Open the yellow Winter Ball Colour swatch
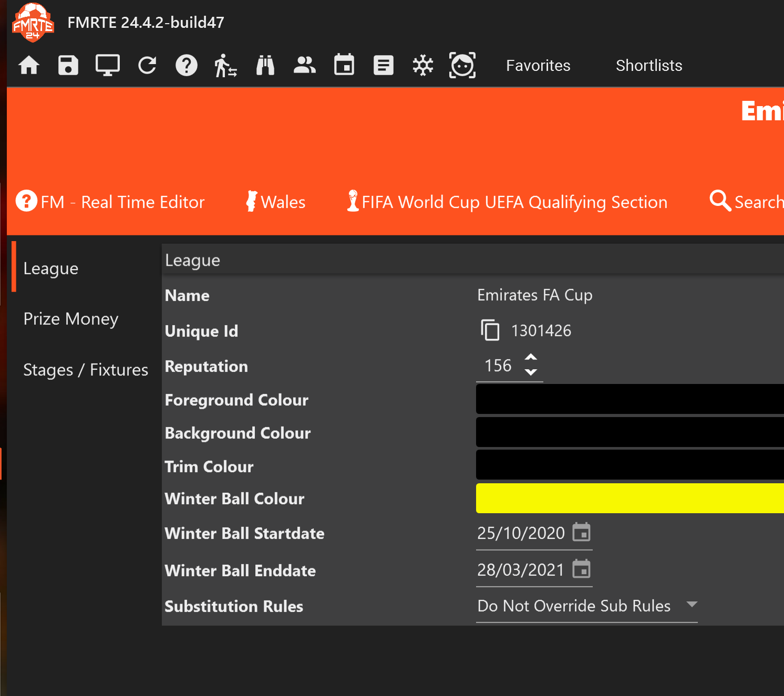 coord(630,498)
